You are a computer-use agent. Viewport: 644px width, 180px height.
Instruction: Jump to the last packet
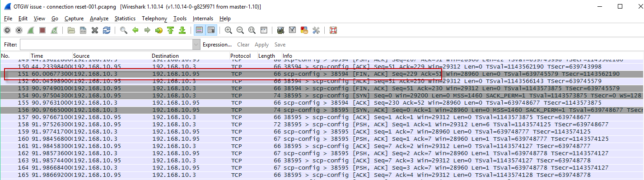182,30
